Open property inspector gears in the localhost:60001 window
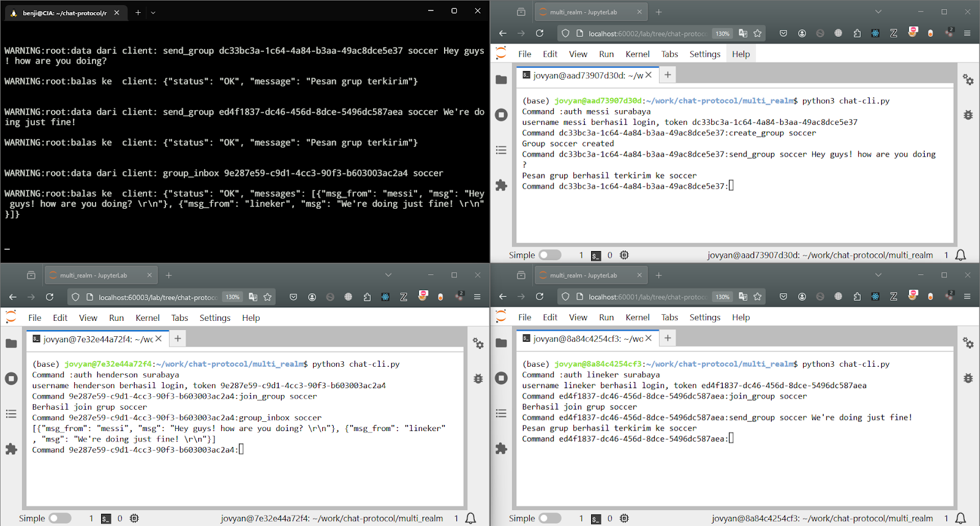 click(x=968, y=343)
